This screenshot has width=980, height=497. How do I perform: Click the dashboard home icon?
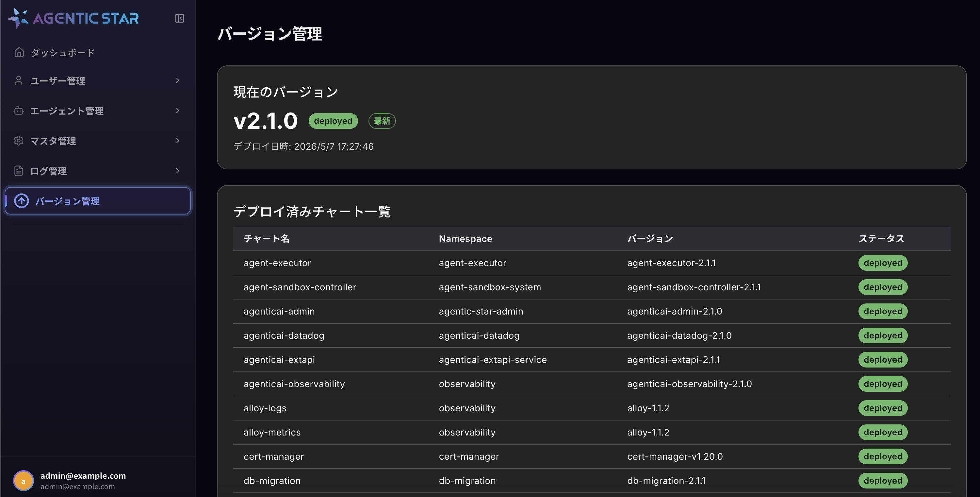[x=19, y=52]
